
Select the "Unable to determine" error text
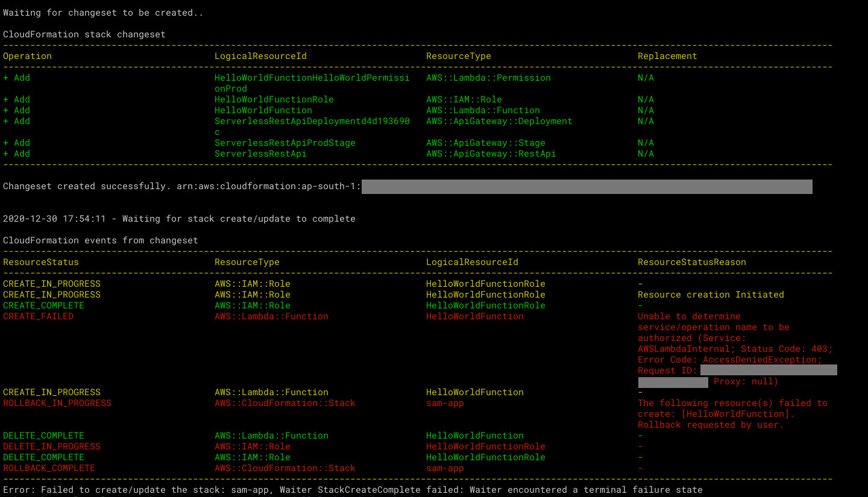point(689,316)
